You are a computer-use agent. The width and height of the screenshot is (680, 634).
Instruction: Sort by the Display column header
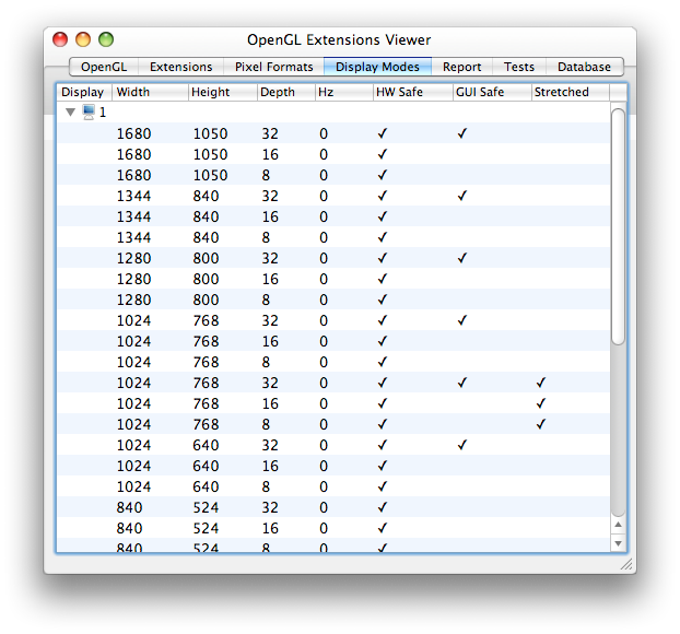tap(84, 92)
